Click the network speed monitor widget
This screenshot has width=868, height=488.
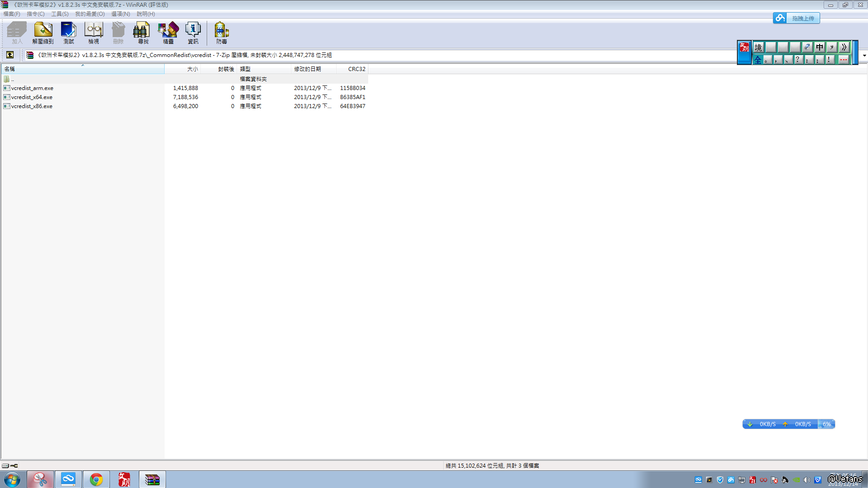788,424
